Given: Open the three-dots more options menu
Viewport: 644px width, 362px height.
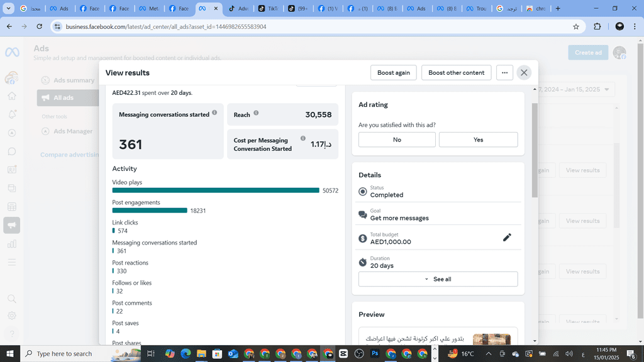Looking at the screenshot, I should [504, 73].
